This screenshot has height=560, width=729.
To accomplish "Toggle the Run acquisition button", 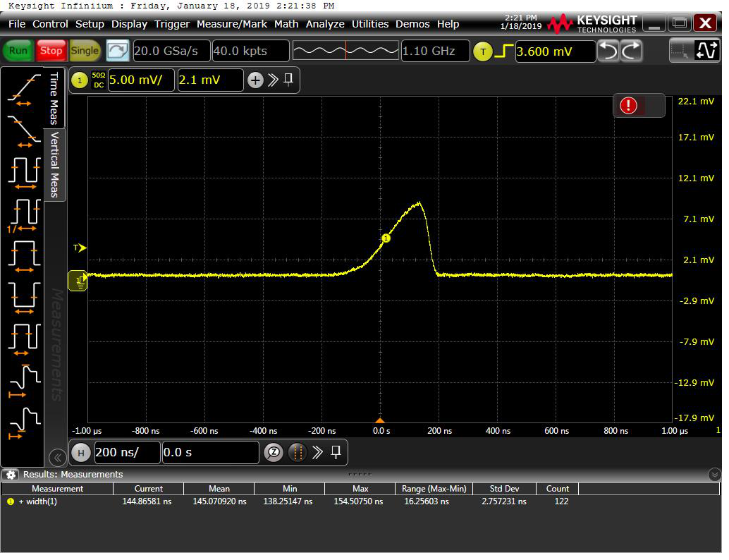I will coord(18,51).
